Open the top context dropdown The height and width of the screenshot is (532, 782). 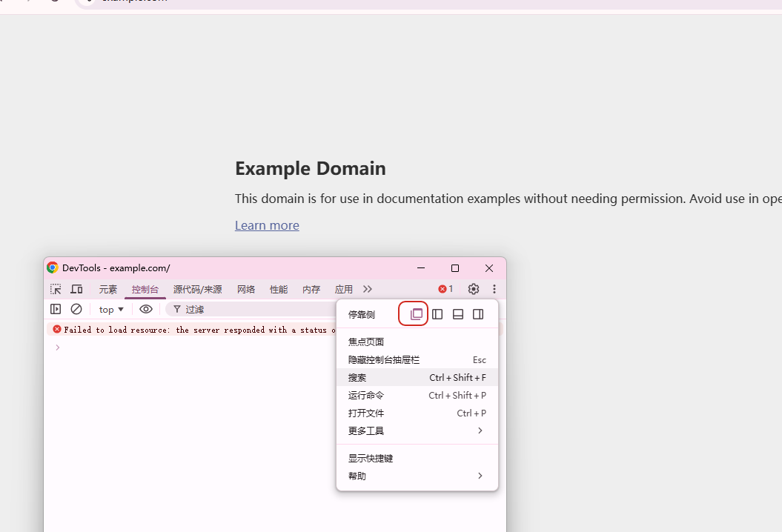(111, 310)
